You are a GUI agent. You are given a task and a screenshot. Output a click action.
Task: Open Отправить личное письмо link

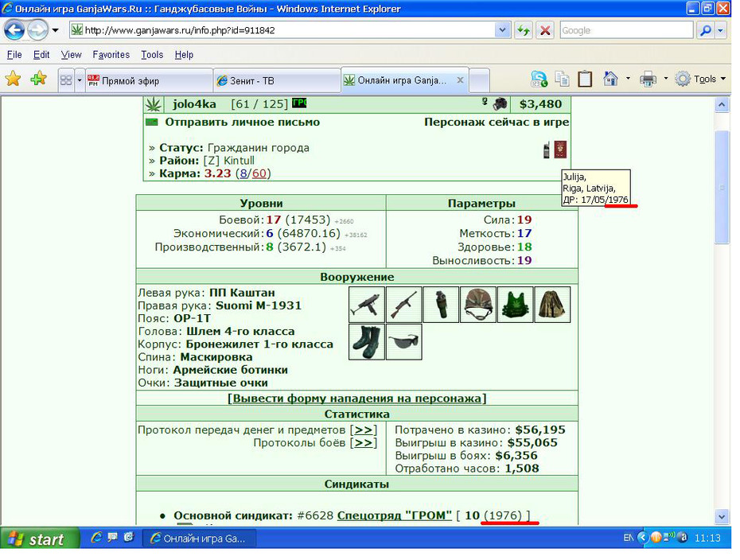tap(242, 122)
